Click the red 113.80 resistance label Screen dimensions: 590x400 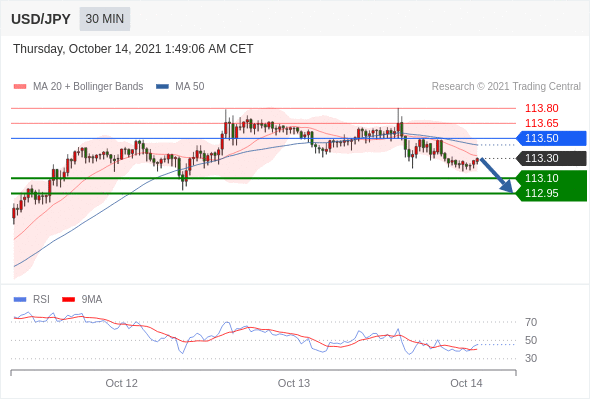point(541,108)
